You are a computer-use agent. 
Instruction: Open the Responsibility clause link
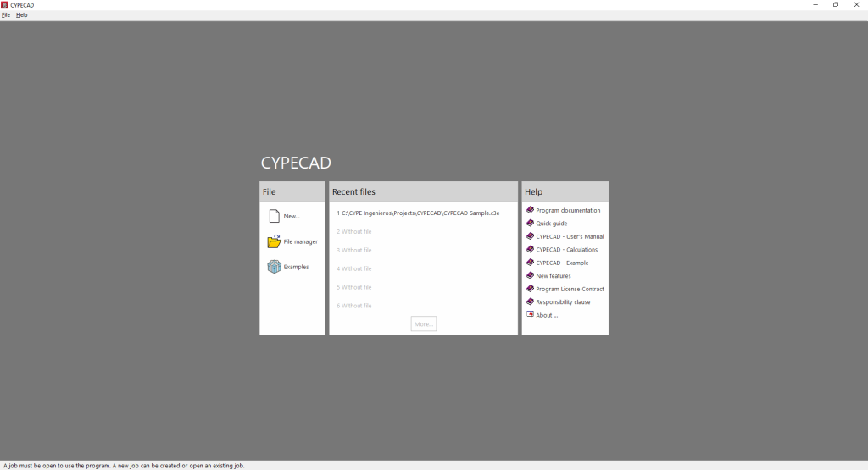tap(563, 302)
